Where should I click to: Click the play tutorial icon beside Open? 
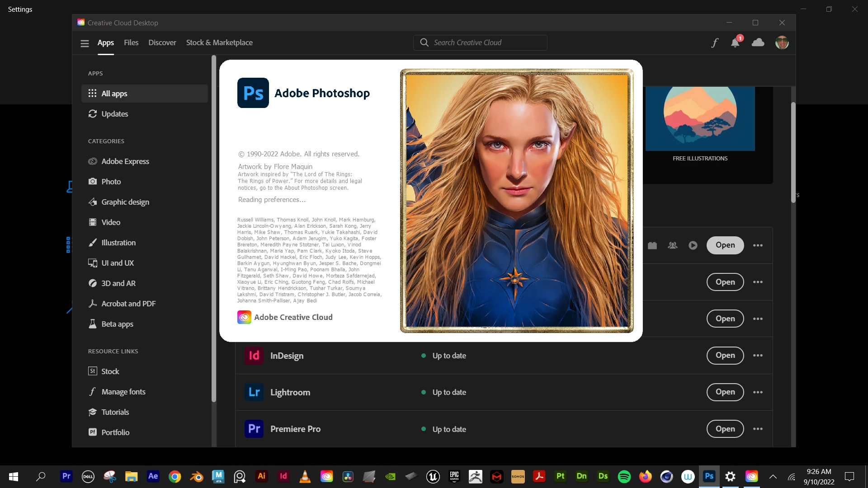693,245
